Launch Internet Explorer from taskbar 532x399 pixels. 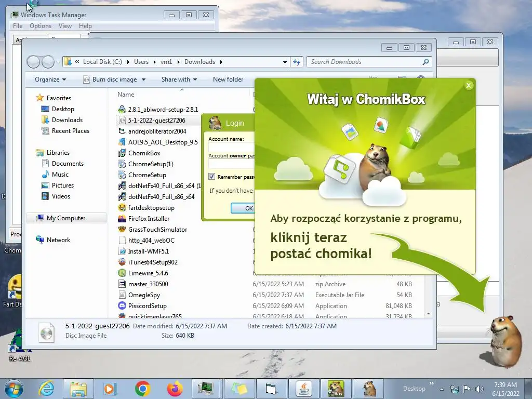tap(46, 389)
